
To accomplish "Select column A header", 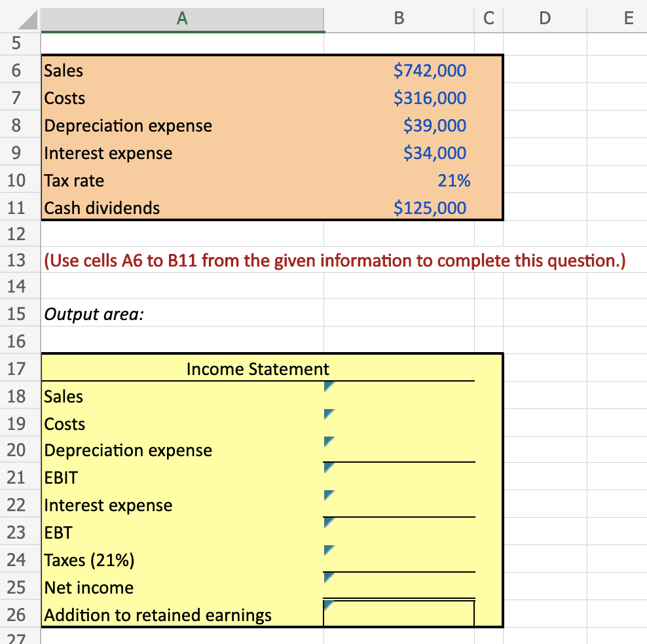I will click(x=182, y=18).
